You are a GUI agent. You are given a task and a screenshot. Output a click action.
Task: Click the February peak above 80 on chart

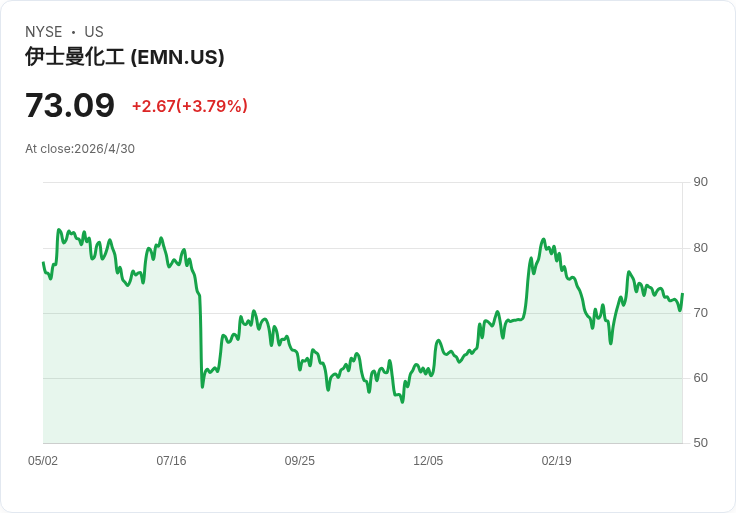[544, 239]
